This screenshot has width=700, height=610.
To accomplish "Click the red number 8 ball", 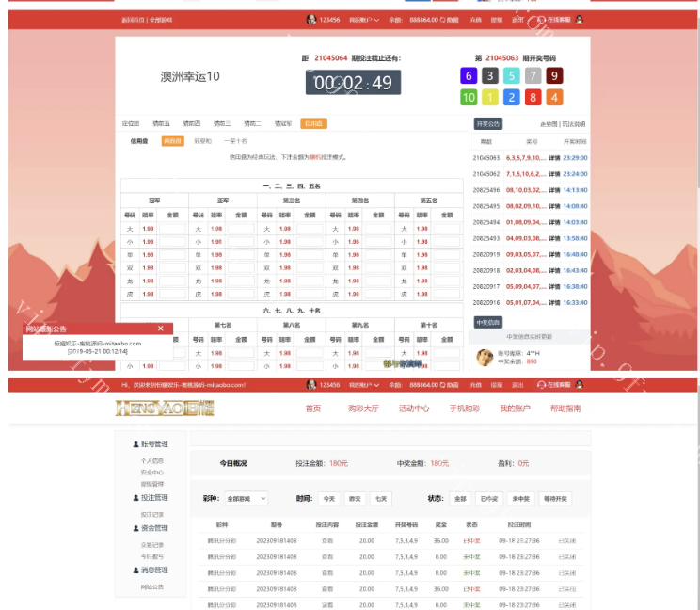I will pyautogui.click(x=533, y=97).
